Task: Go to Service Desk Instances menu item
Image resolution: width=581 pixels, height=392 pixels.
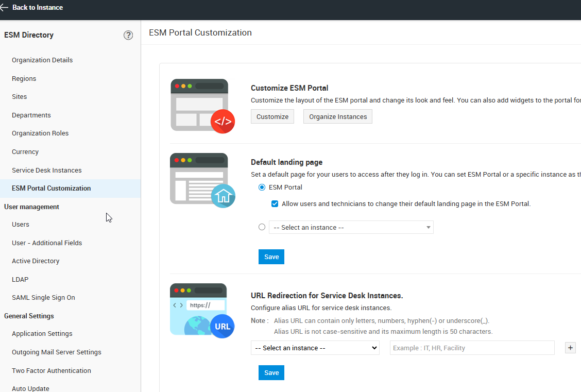Action: (x=47, y=171)
